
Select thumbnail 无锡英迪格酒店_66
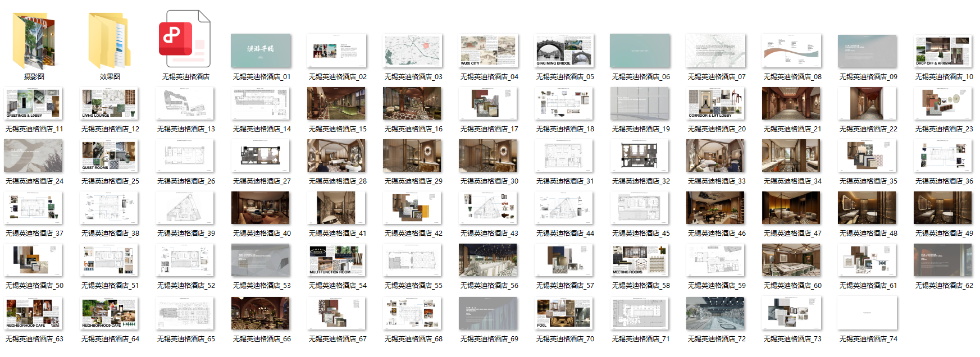(261, 313)
